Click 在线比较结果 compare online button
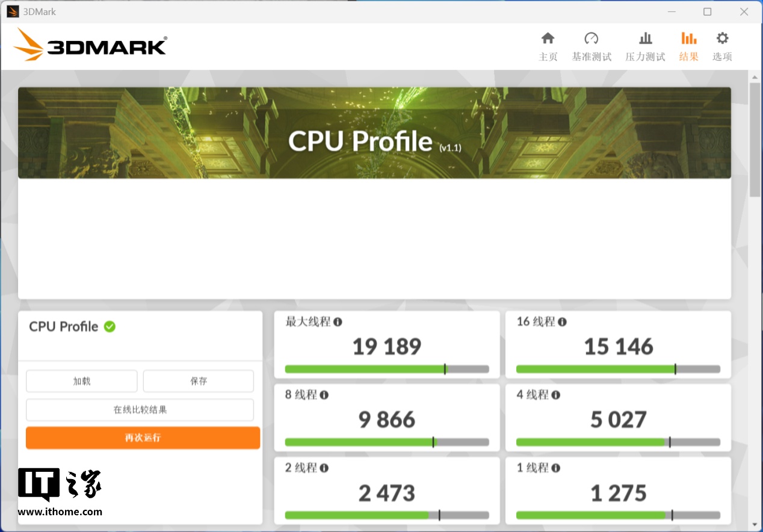 pos(140,410)
